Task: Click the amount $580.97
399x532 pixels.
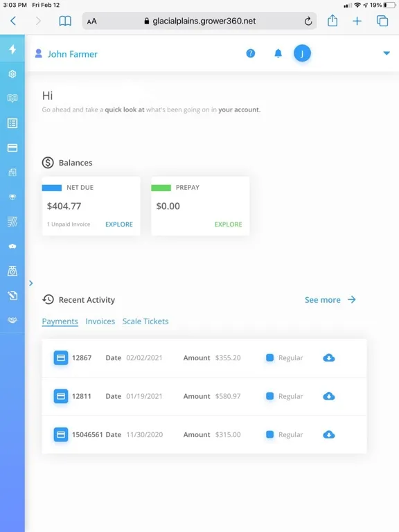Action: point(228,396)
